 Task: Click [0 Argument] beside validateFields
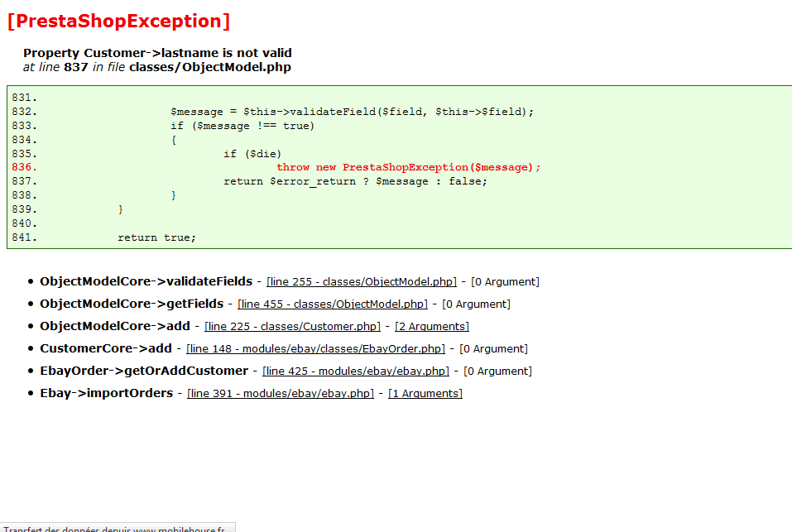pos(505,281)
